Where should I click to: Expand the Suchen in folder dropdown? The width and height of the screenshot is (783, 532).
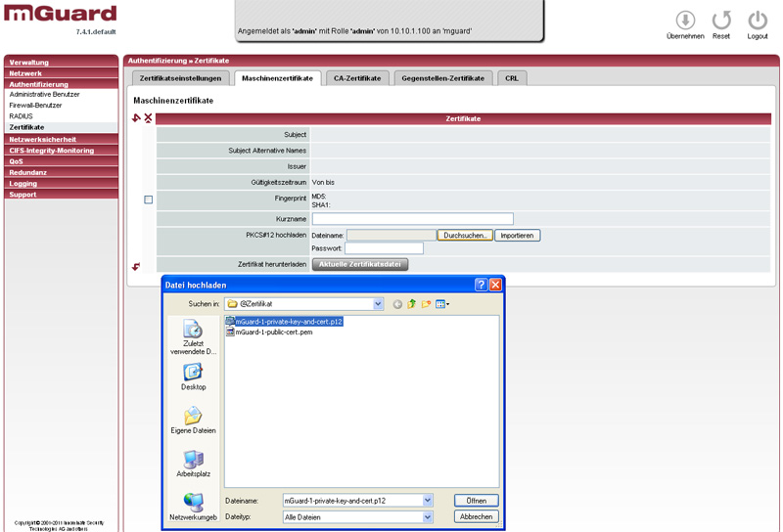click(x=378, y=304)
